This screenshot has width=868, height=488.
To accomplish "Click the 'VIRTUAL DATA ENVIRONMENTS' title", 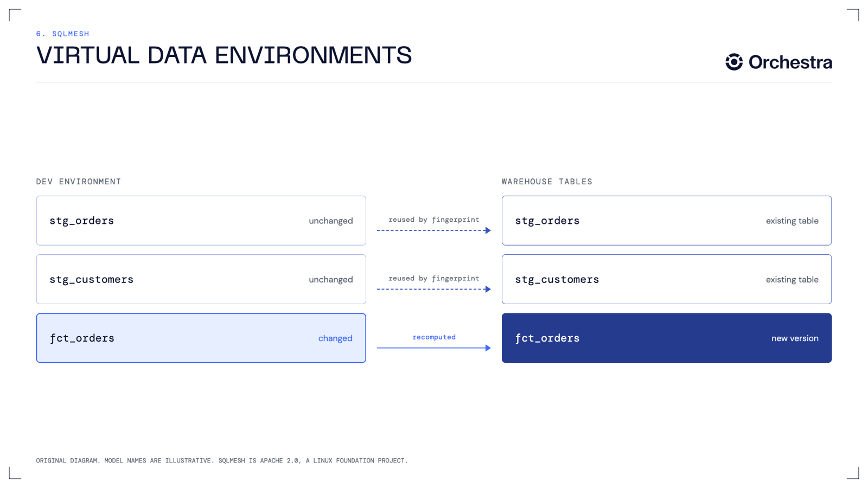I will [224, 55].
